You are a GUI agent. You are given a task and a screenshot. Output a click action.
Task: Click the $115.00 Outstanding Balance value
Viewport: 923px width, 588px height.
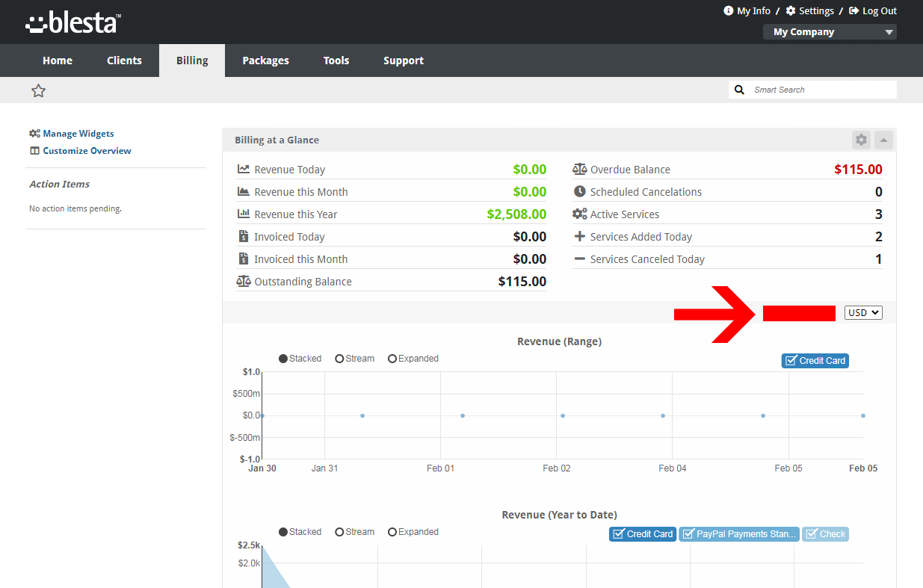[522, 282]
